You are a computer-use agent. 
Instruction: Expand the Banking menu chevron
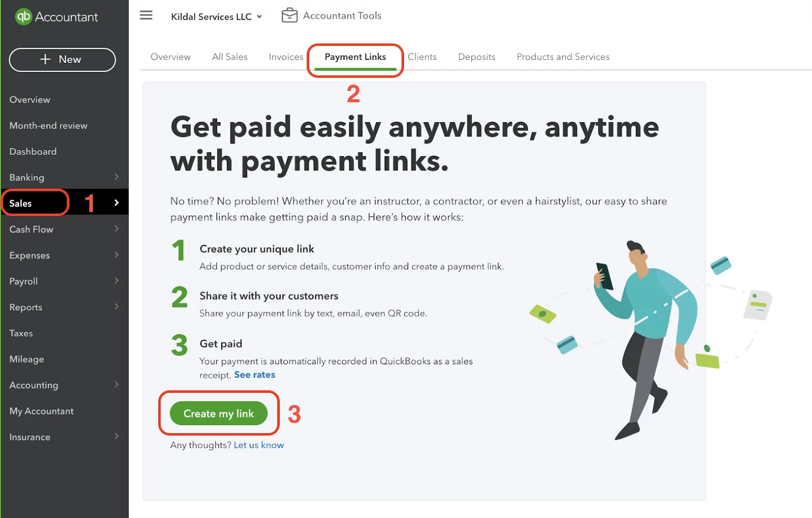pos(117,177)
